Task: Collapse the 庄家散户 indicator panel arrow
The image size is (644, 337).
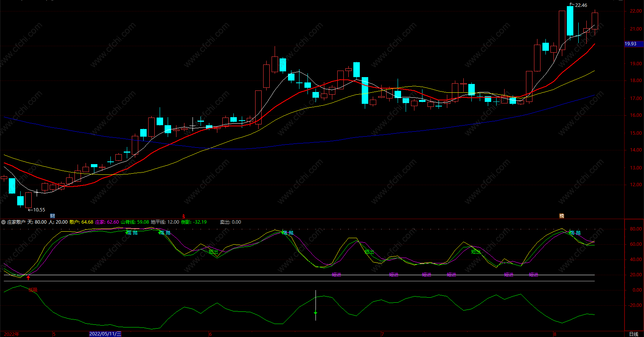Action: pos(3,222)
